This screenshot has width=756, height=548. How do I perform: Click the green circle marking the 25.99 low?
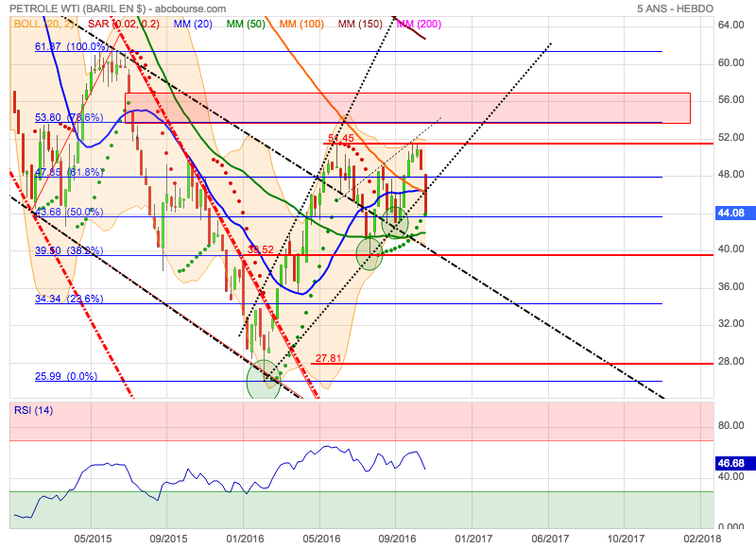tap(264, 380)
